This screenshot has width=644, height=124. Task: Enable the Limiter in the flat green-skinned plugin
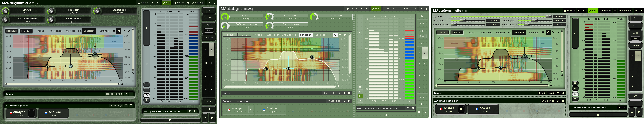point(422,43)
